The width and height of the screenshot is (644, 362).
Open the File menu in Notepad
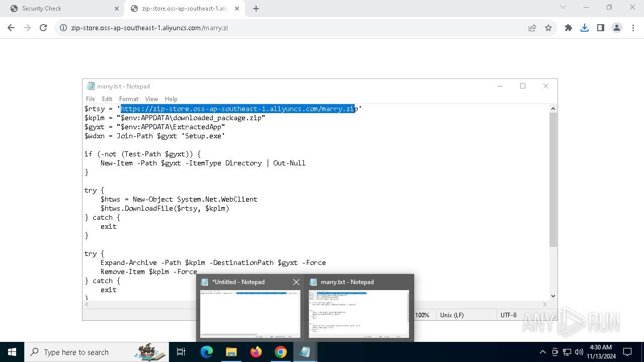[x=91, y=99]
